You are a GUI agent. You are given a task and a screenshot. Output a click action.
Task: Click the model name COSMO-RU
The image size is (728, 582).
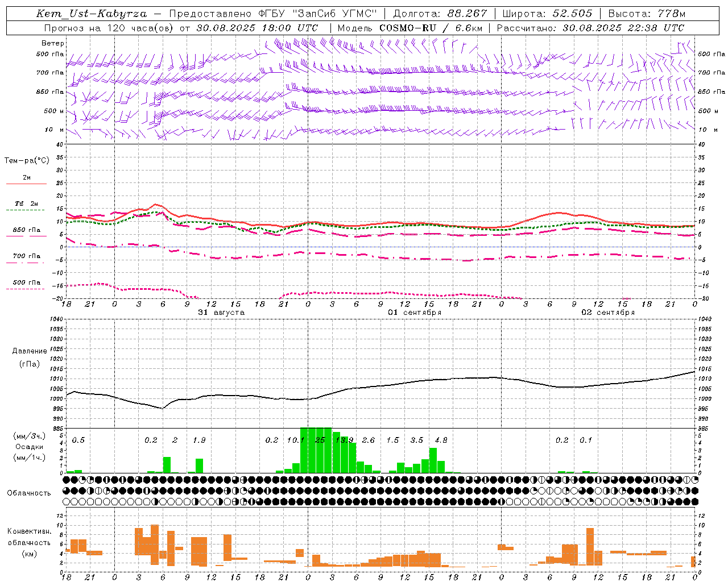coord(407,28)
